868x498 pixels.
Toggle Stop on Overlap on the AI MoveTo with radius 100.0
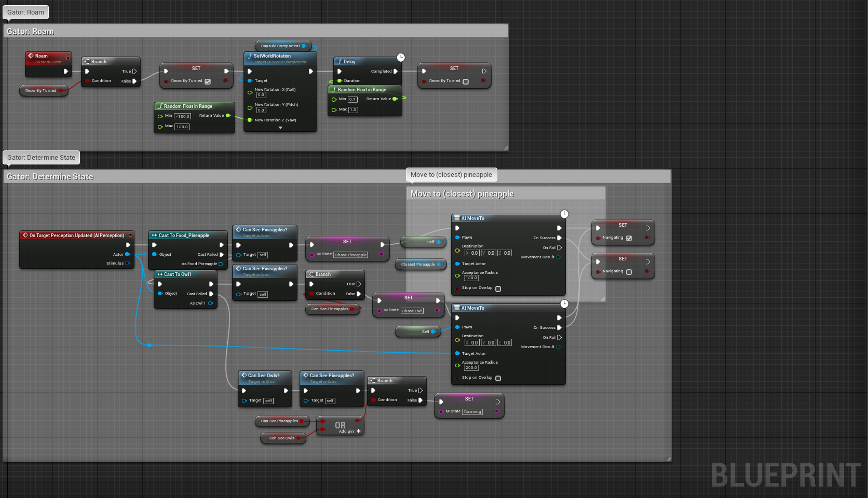coord(498,288)
